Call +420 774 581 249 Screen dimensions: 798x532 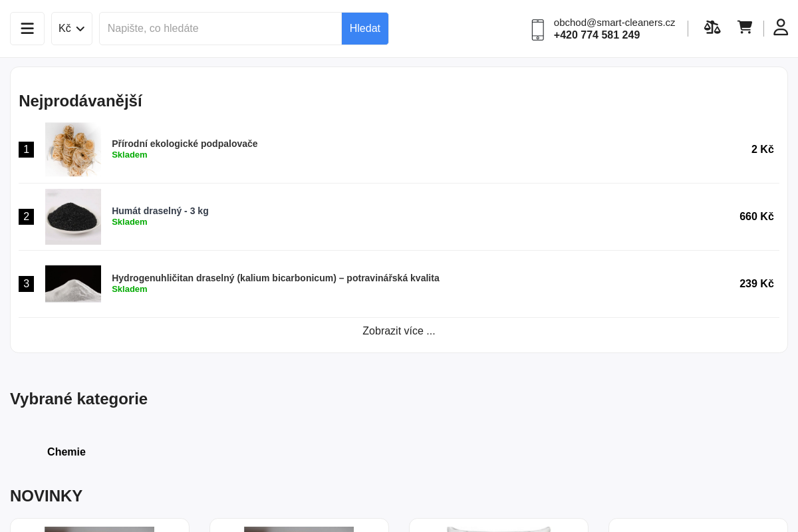[x=597, y=35]
